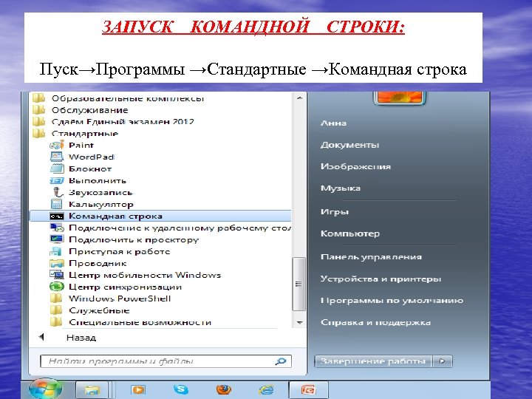532x399 pixels.
Task: Open Компьютер from the right pane
Action: [x=350, y=233]
